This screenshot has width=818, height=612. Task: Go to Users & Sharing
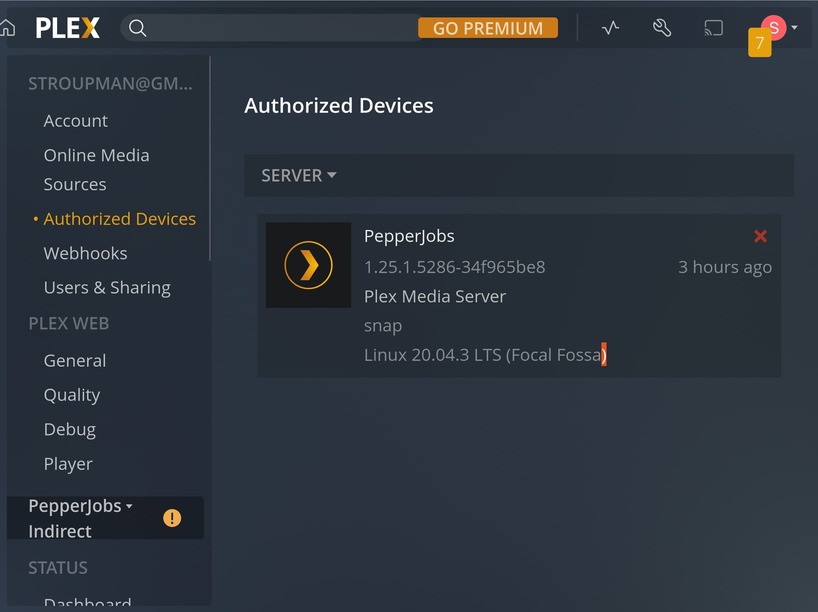click(107, 288)
